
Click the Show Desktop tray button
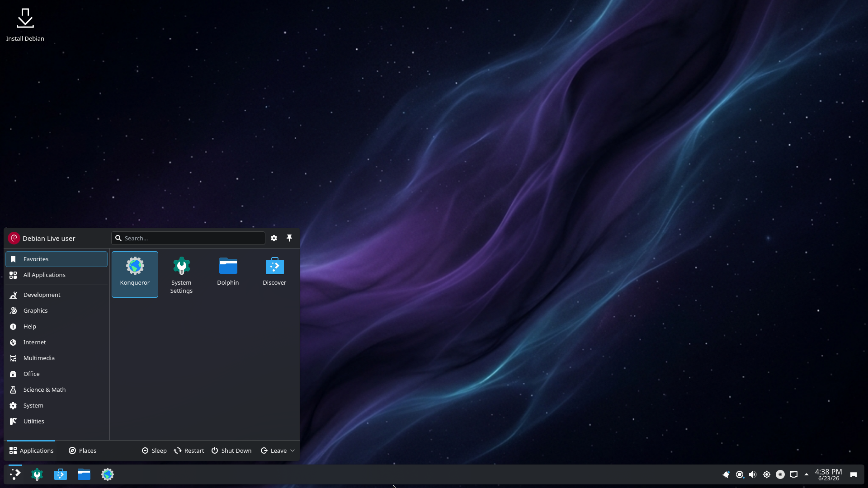pyautogui.click(x=854, y=474)
